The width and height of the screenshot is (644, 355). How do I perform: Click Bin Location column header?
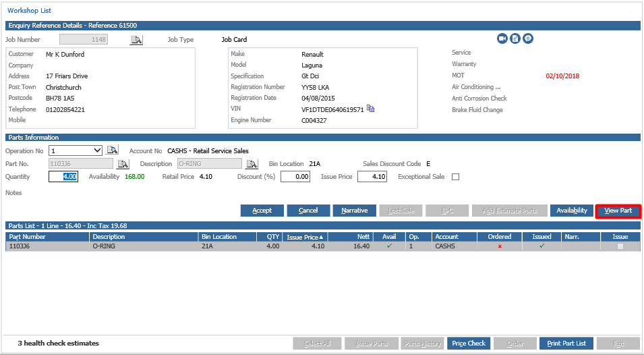point(227,237)
